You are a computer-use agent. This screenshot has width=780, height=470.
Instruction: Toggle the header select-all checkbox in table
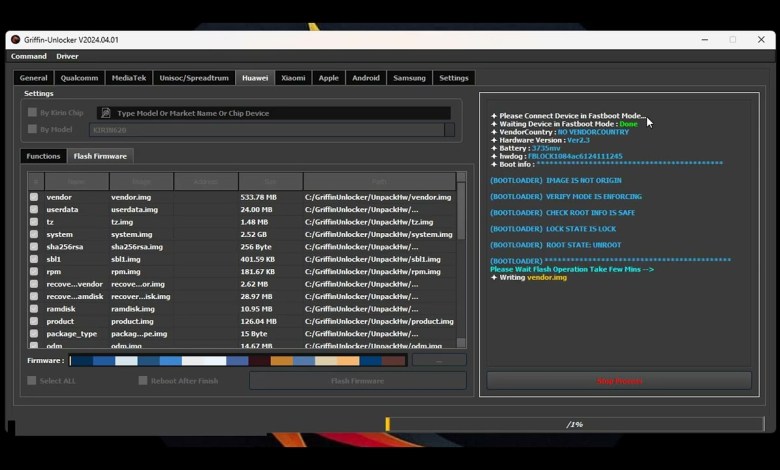pos(35,182)
